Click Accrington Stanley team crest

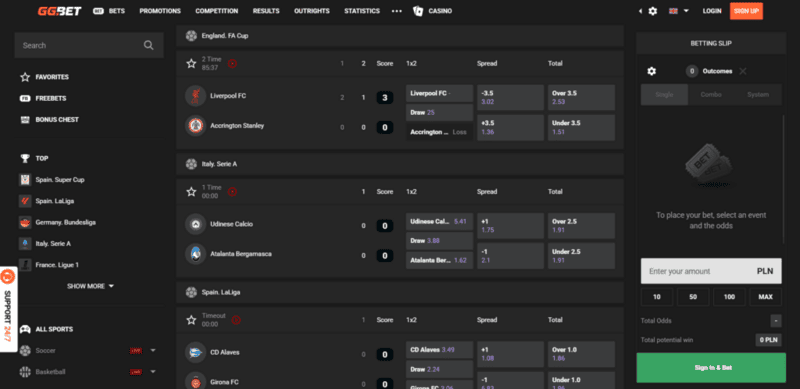tap(195, 126)
